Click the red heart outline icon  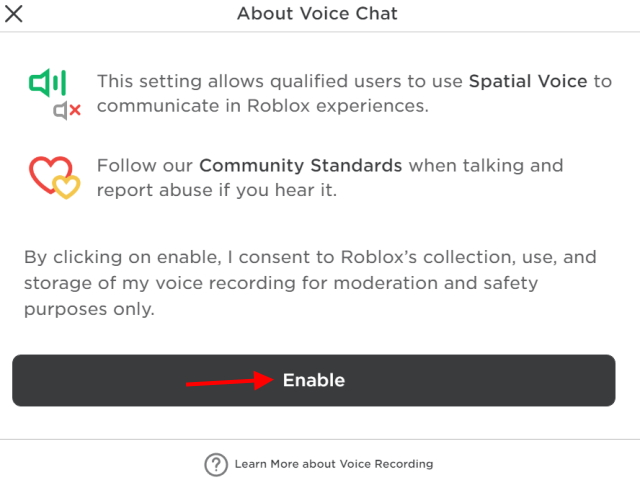coord(44,174)
